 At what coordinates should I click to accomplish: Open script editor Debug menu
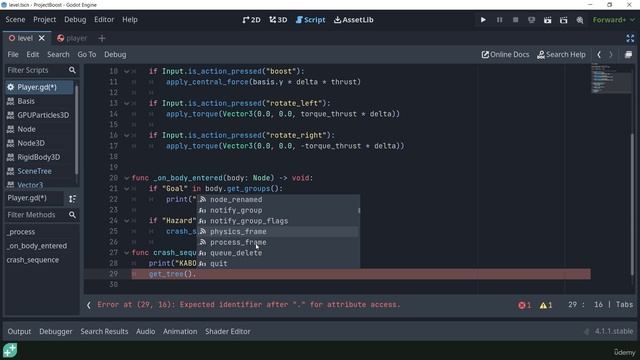click(115, 54)
